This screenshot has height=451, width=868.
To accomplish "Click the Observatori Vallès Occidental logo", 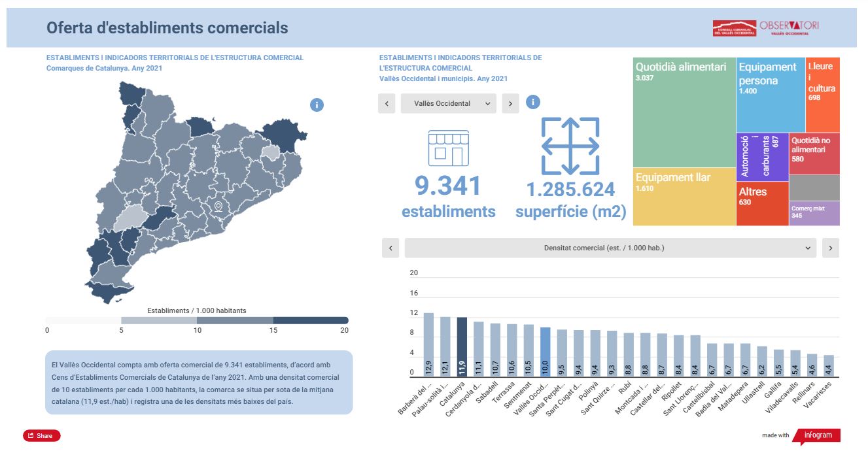I will pyautogui.click(x=765, y=28).
